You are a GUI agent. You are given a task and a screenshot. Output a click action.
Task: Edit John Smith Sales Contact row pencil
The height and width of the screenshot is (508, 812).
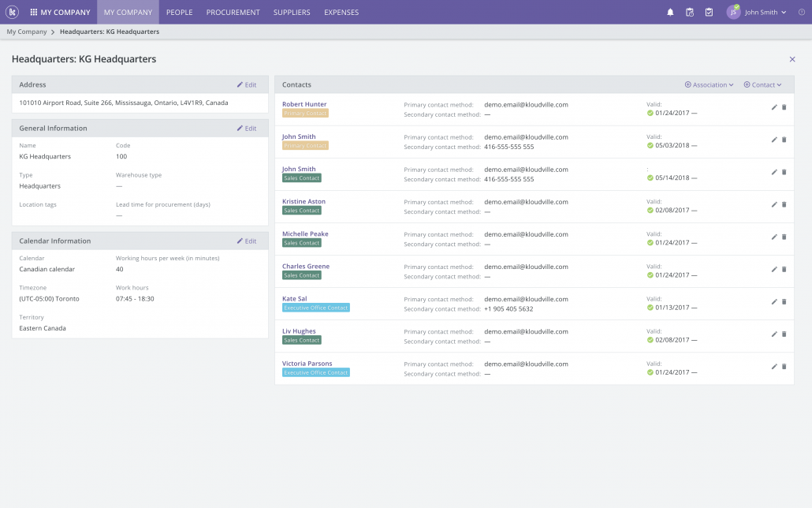774,172
